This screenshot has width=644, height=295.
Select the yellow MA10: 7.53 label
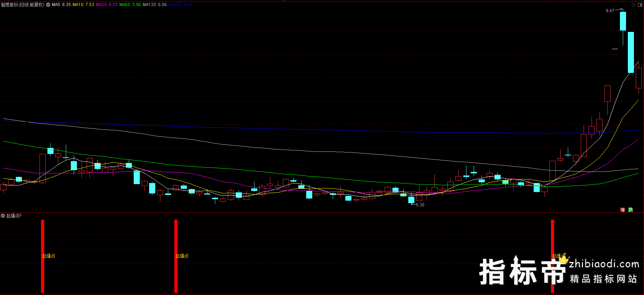point(83,5)
